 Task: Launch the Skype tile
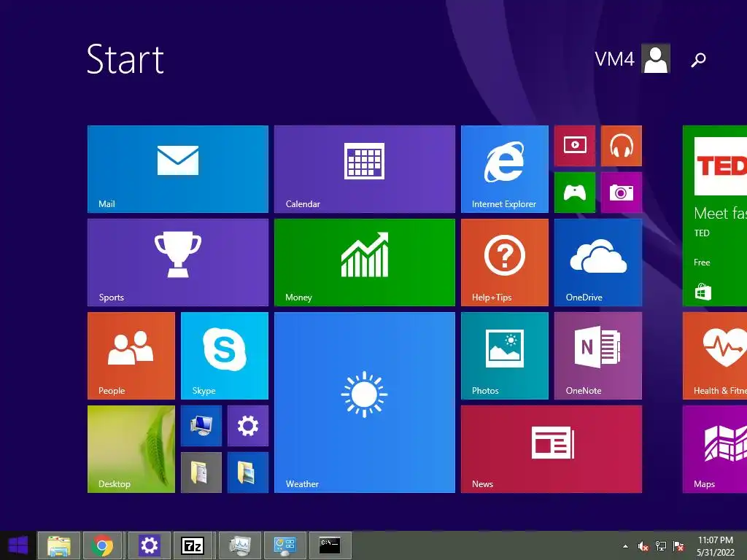click(225, 356)
